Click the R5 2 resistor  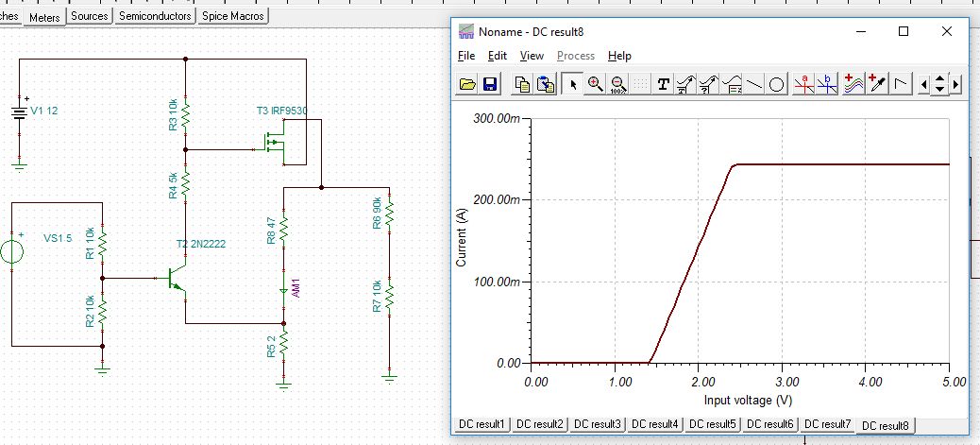click(x=283, y=343)
